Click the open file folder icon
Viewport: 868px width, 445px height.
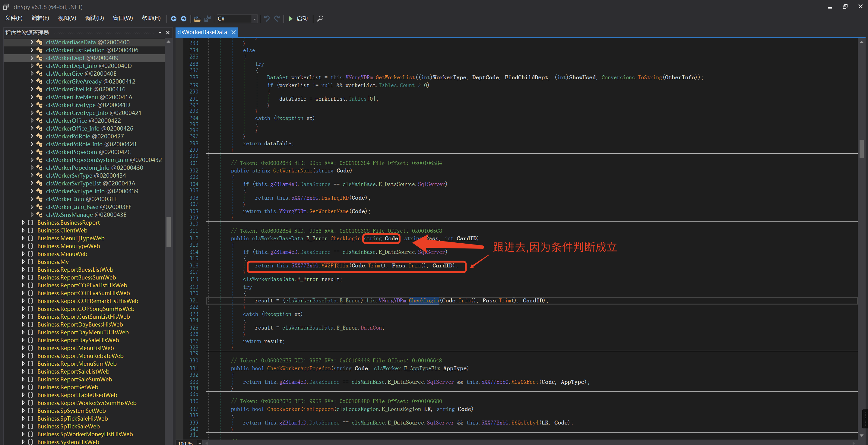tap(198, 19)
